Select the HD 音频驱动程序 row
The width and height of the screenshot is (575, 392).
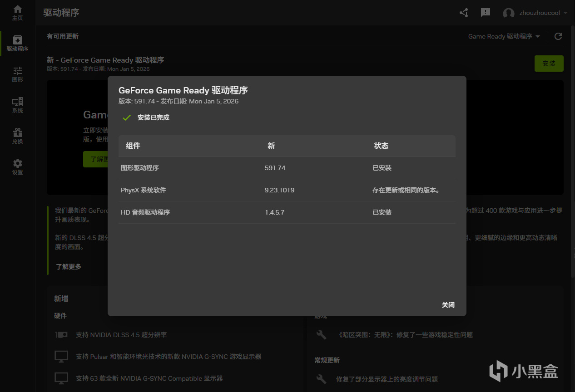[287, 212]
